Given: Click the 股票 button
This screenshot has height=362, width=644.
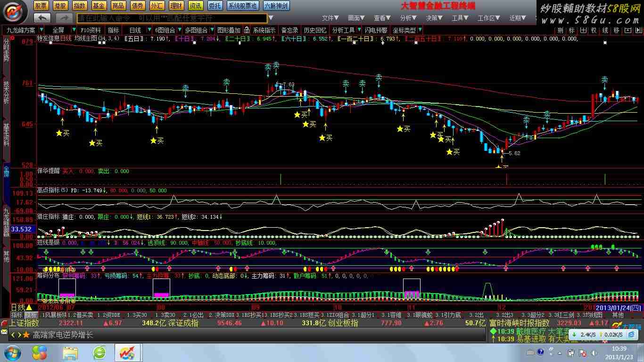Looking at the screenshot, I should (41, 6).
